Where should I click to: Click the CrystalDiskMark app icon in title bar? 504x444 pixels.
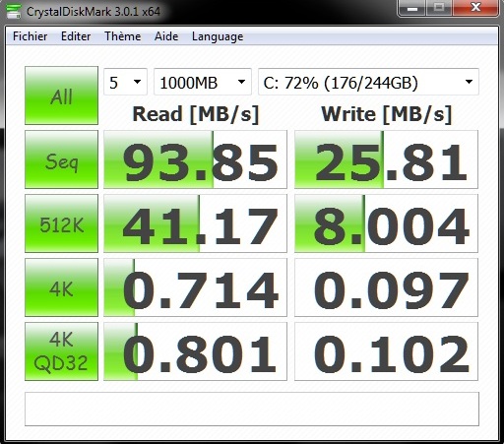click(x=14, y=11)
